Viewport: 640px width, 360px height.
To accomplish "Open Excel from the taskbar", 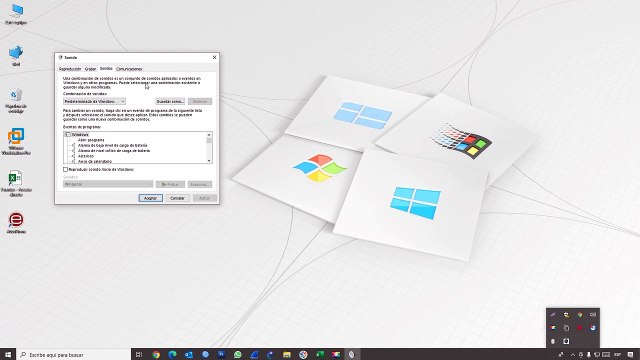I will click(320, 354).
